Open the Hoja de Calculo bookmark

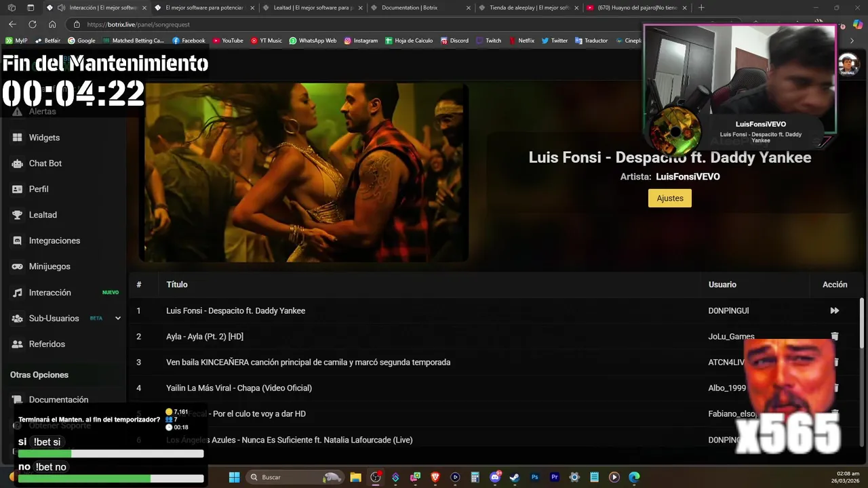(409, 41)
